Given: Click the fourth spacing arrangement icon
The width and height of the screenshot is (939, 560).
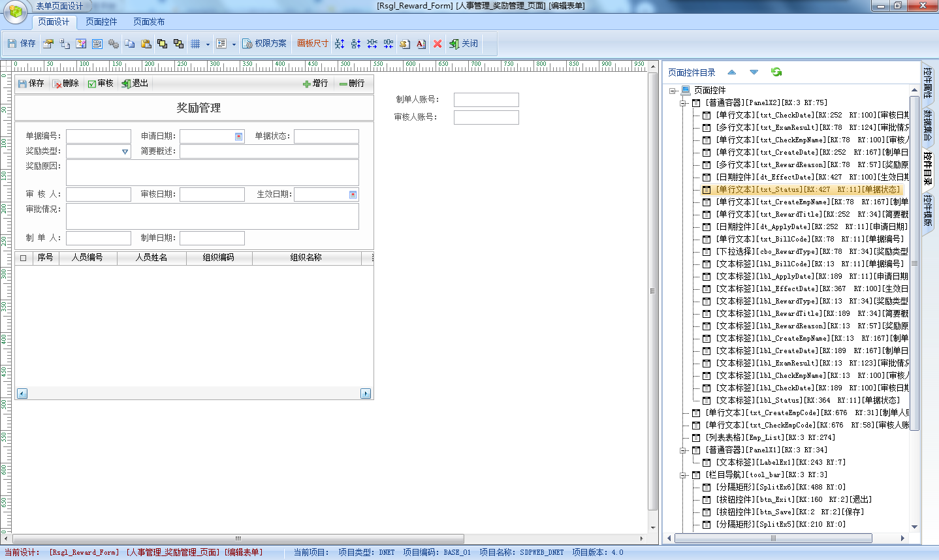Looking at the screenshot, I should [389, 44].
